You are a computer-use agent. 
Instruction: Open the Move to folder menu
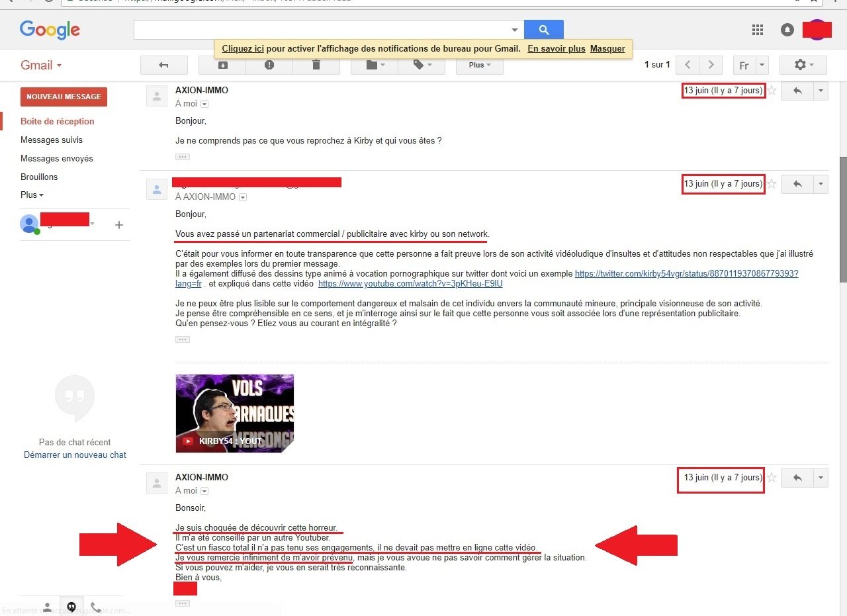(x=374, y=65)
